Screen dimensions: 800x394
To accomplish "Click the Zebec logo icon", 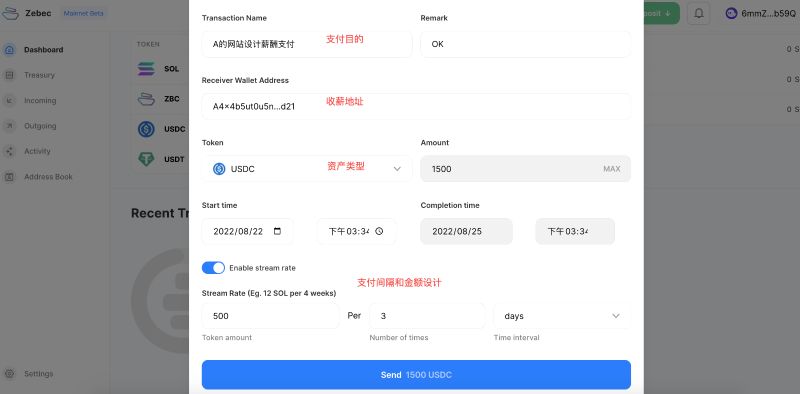I will point(10,13).
